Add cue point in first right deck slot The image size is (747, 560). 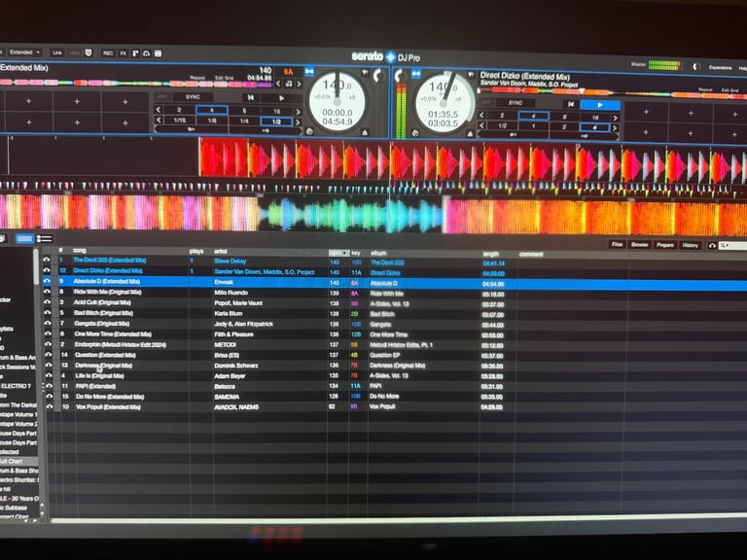pos(646,113)
